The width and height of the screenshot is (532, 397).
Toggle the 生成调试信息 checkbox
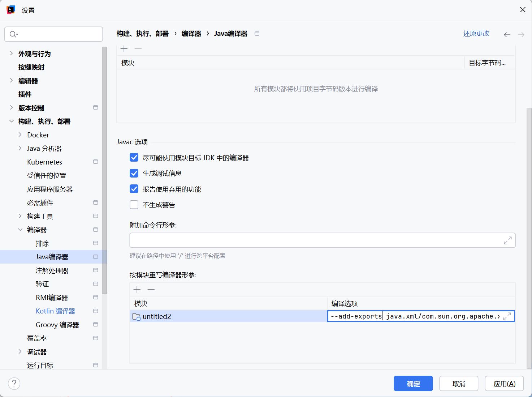tap(134, 173)
